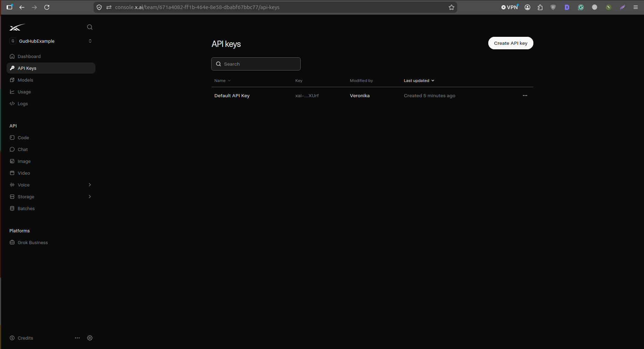
Task: Open settings gear in sidebar footer
Action: [x=90, y=338]
